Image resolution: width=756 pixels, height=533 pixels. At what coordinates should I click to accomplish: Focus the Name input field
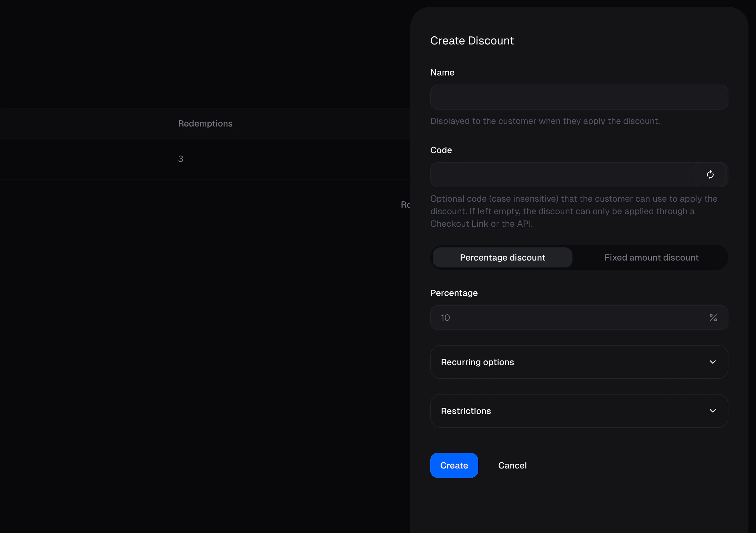click(578, 97)
